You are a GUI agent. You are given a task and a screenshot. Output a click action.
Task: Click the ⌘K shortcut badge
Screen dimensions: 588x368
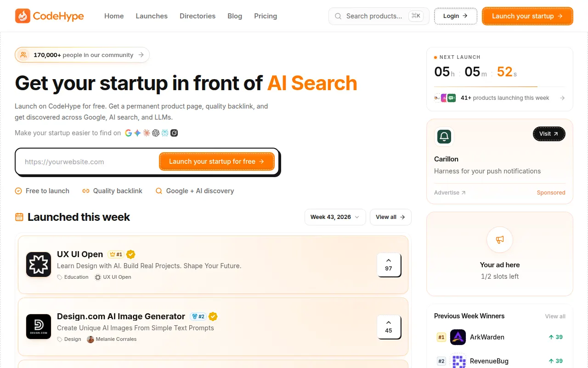click(x=416, y=16)
